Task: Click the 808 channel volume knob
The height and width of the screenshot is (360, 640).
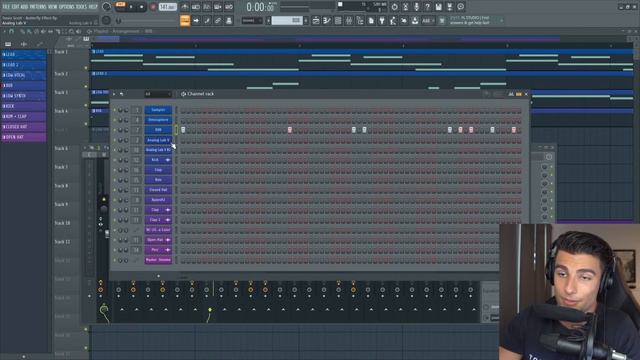Action: point(126,130)
